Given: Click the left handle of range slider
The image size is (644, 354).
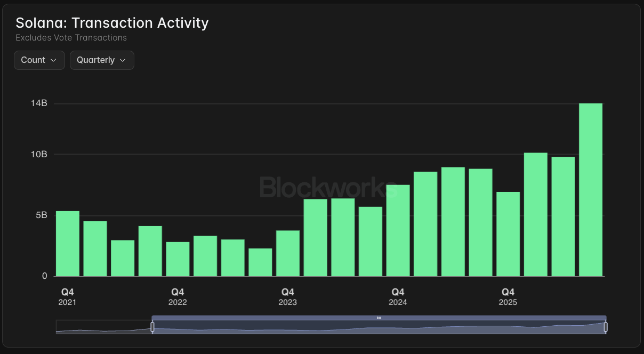Looking at the screenshot, I should pos(152,327).
